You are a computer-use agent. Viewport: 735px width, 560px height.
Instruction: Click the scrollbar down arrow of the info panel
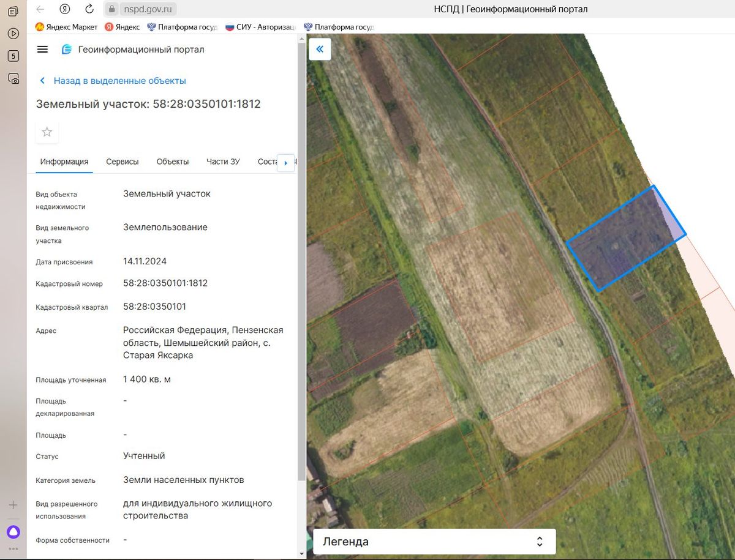tap(301, 554)
